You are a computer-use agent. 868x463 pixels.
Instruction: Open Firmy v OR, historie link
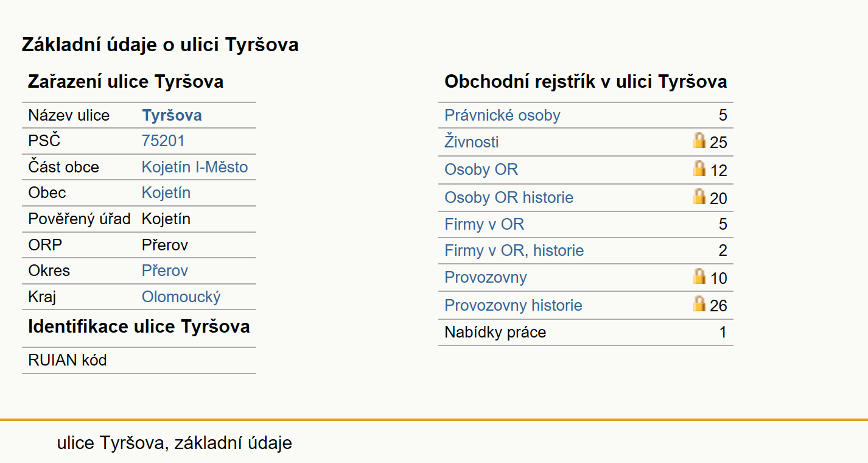514,250
